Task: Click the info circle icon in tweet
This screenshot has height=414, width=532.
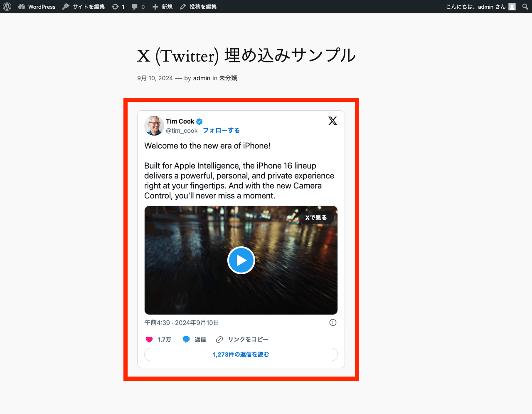Action: click(333, 322)
